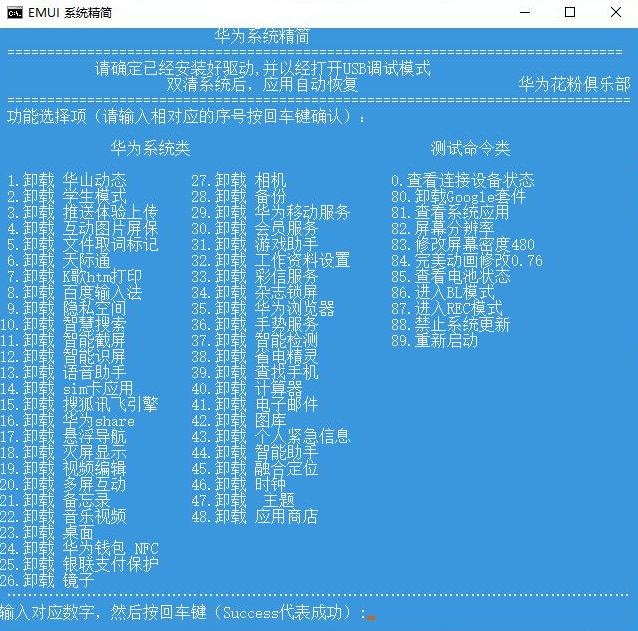Close the EMUI 系统精简 window
Viewport: 638px width, 631px height.
(x=615, y=13)
